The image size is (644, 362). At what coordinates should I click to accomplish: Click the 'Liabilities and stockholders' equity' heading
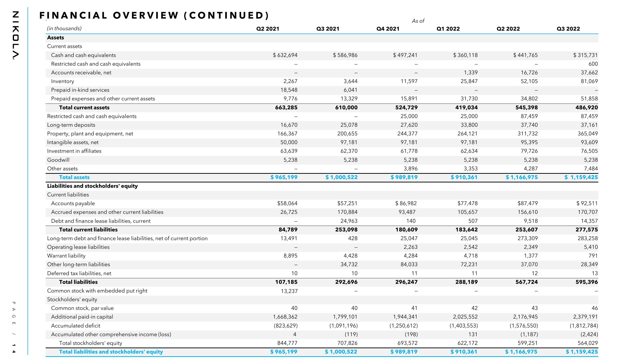tap(93, 186)
